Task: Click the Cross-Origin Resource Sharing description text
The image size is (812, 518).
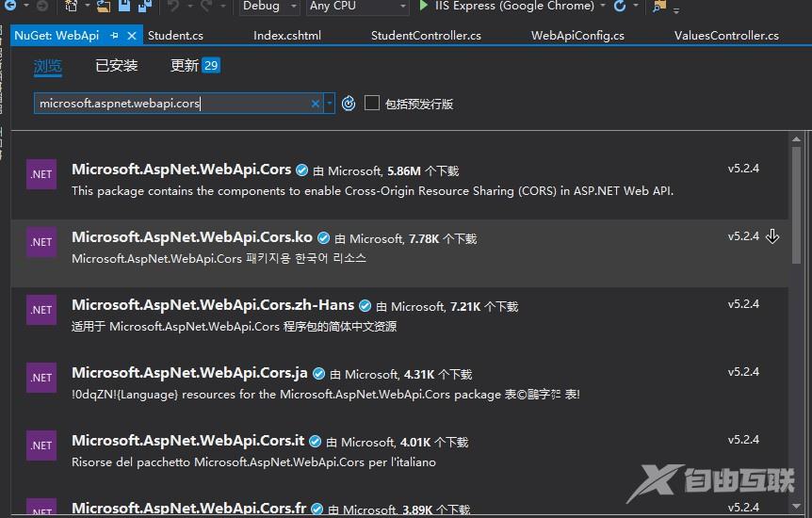Action: pyautogui.click(x=372, y=191)
